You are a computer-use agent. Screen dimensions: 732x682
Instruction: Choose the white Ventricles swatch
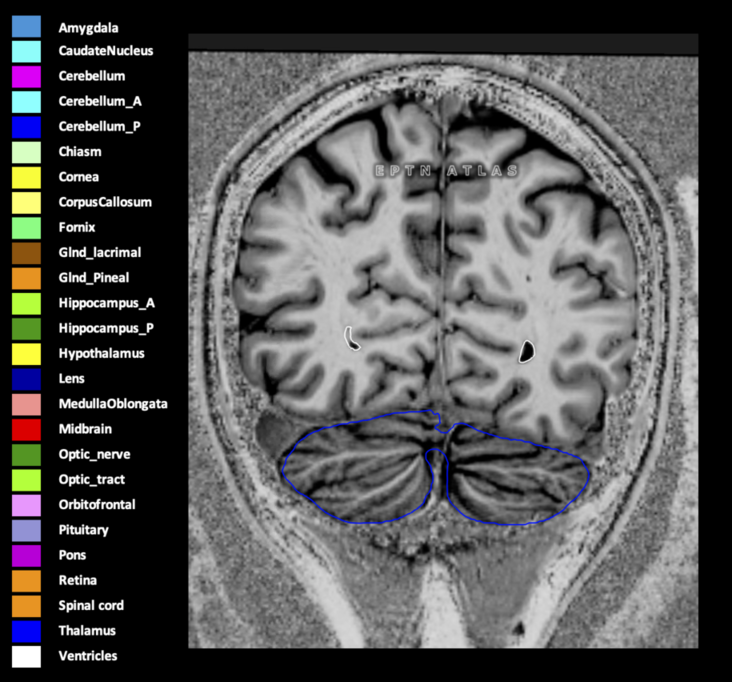coord(26,657)
